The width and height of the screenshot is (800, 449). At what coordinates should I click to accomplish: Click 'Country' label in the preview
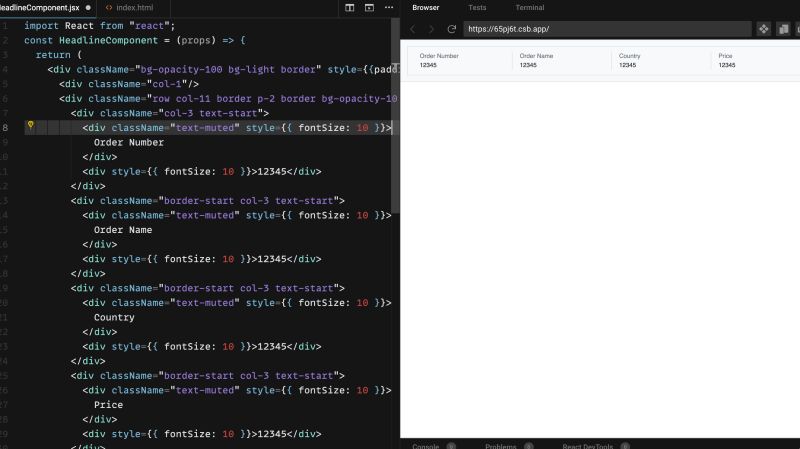pyautogui.click(x=629, y=56)
